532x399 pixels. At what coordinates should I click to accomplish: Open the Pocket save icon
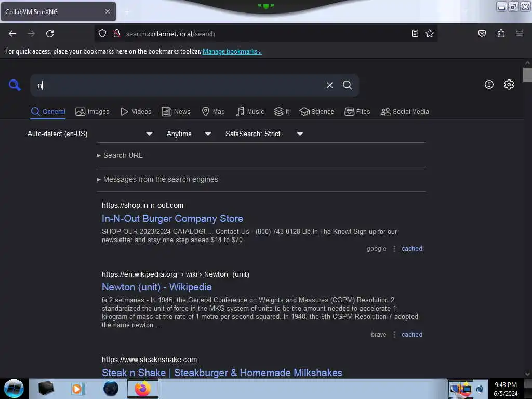coord(482,33)
